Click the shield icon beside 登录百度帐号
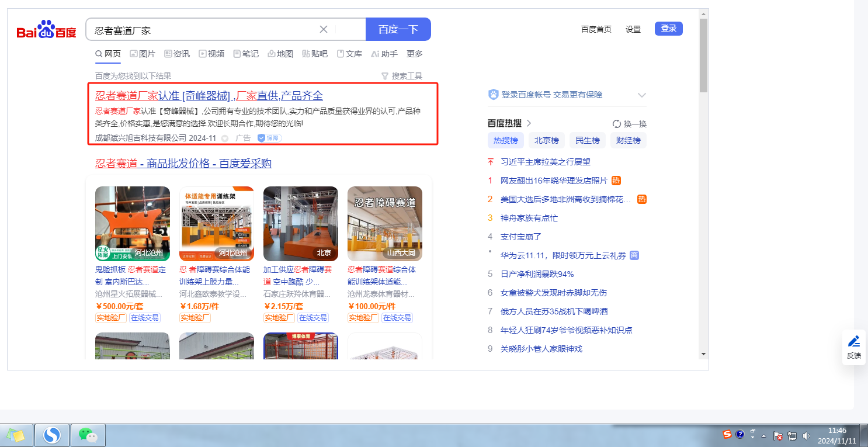 coord(494,95)
